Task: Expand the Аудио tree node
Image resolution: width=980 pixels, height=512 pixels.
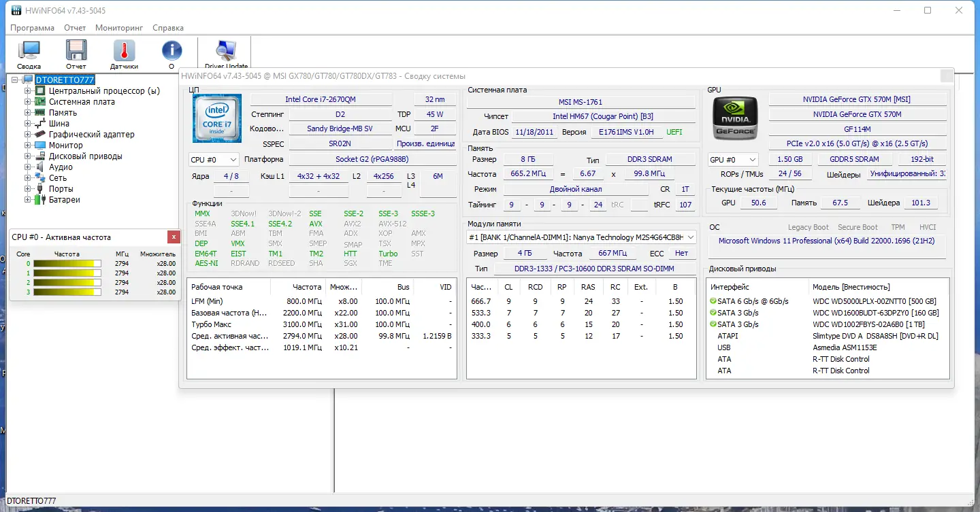Action: pyautogui.click(x=28, y=167)
